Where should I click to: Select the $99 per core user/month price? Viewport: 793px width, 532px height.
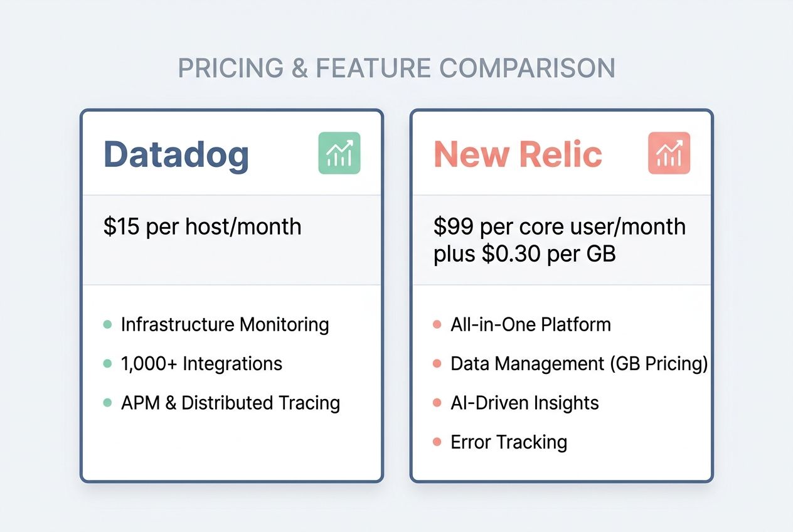click(x=559, y=226)
